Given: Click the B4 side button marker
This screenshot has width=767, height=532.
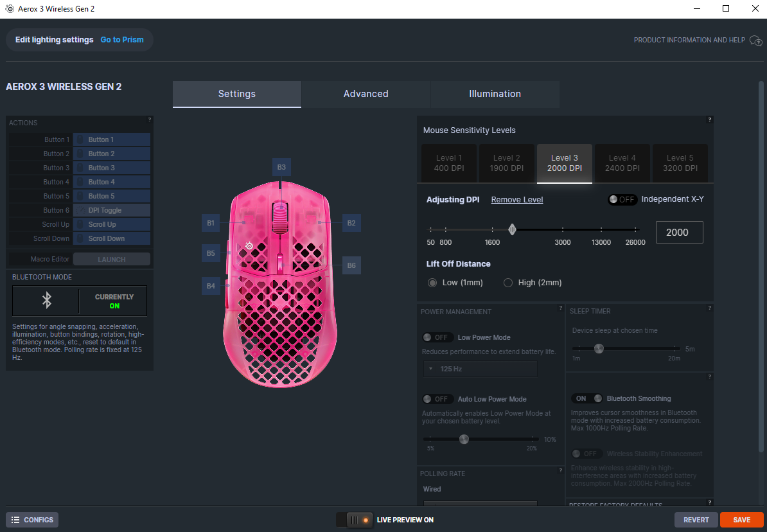Looking at the screenshot, I should [x=210, y=286].
